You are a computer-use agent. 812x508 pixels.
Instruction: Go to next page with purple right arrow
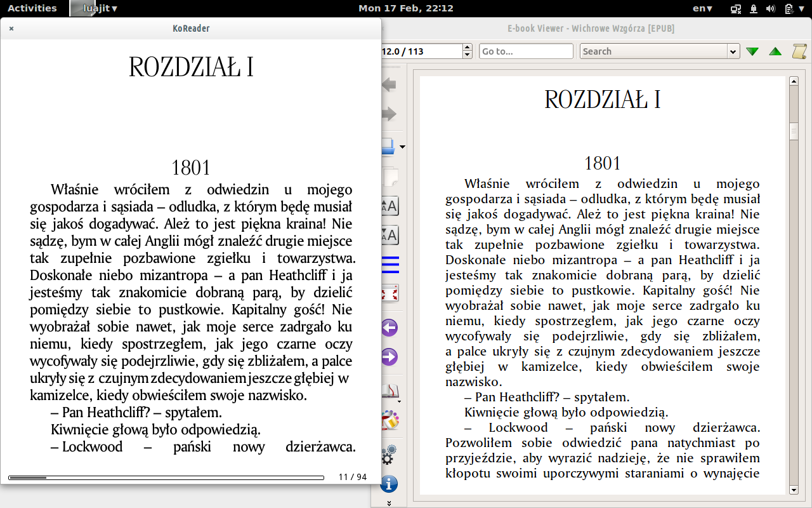[x=389, y=358]
